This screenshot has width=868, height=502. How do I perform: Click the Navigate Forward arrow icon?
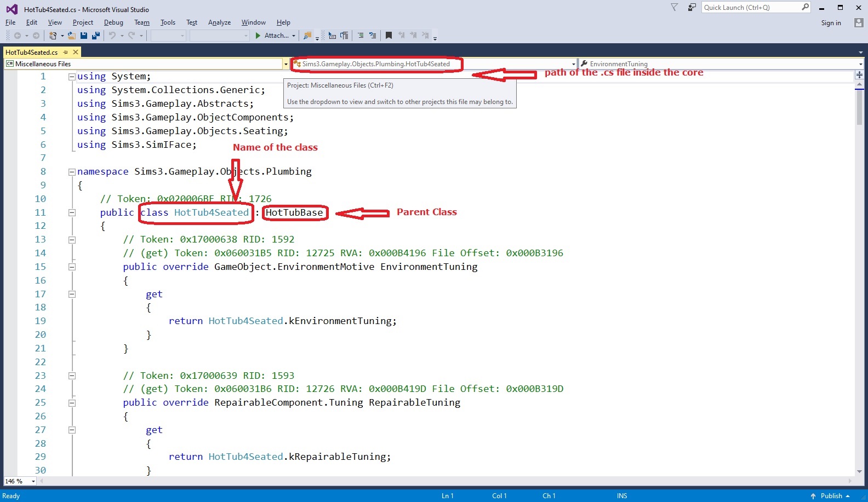pyautogui.click(x=36, y=36)
